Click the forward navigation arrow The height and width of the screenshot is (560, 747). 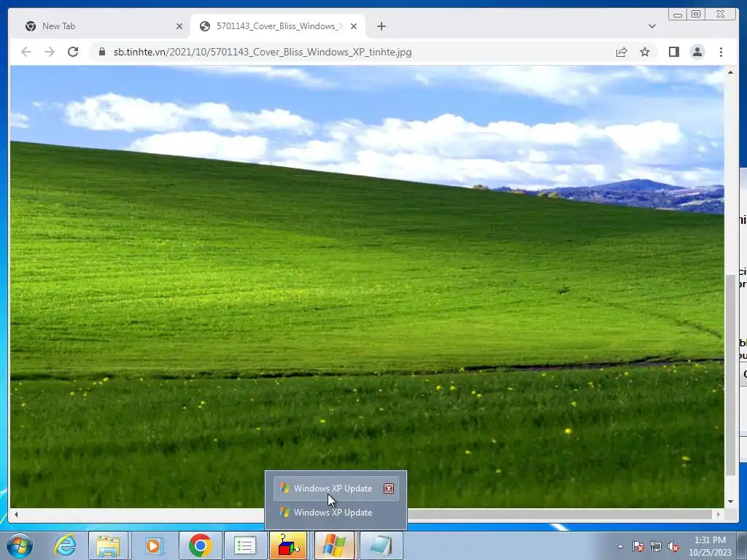click(50, 52)
